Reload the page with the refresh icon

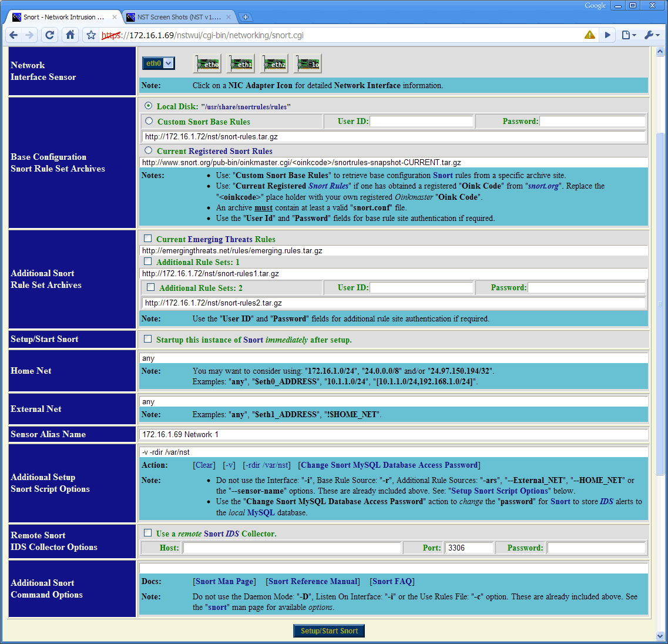coord(50,35)
